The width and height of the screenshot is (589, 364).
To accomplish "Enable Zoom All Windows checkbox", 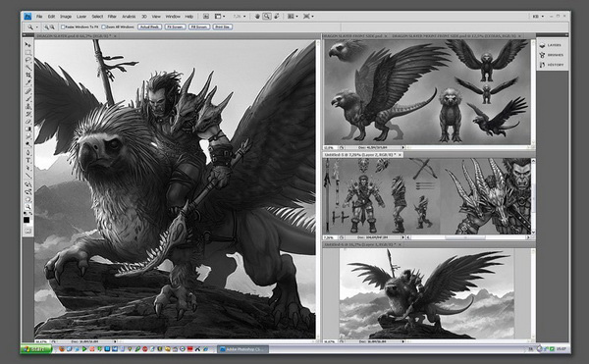I will point(103,27).
